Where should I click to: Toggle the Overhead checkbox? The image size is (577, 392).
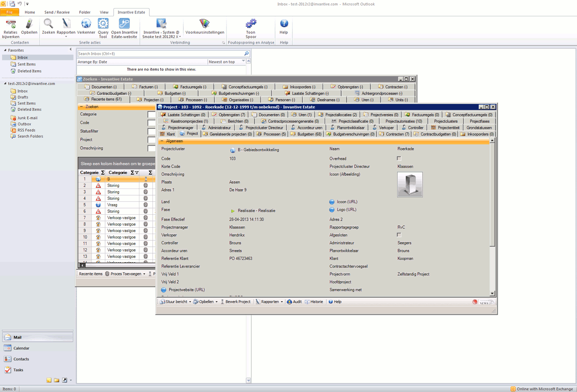point(399,159)
